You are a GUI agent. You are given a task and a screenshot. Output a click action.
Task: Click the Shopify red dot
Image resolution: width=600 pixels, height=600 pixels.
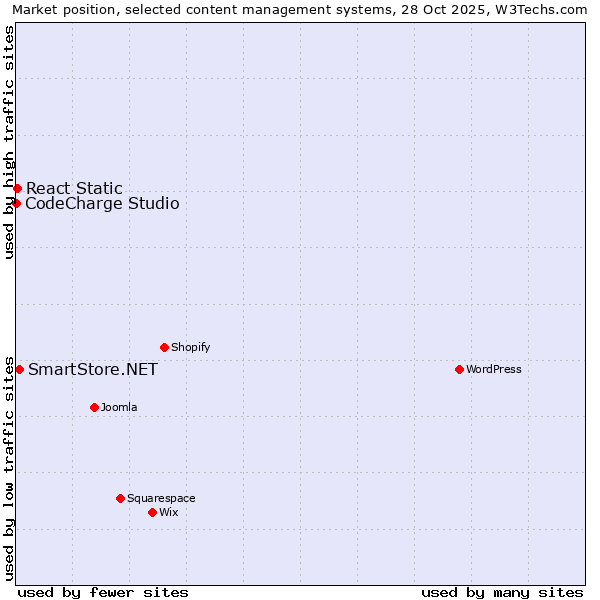164,347
